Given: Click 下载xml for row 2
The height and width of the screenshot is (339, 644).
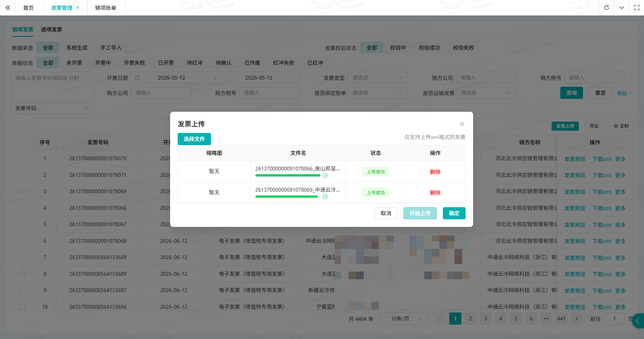Looking at the screenshot, I should click(x=602, y=175).
